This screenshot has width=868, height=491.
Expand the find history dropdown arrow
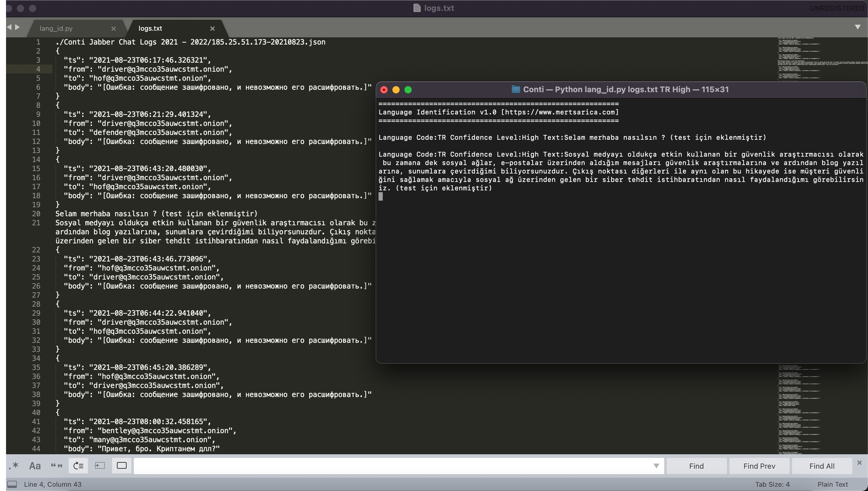click(x=656, y=466)
